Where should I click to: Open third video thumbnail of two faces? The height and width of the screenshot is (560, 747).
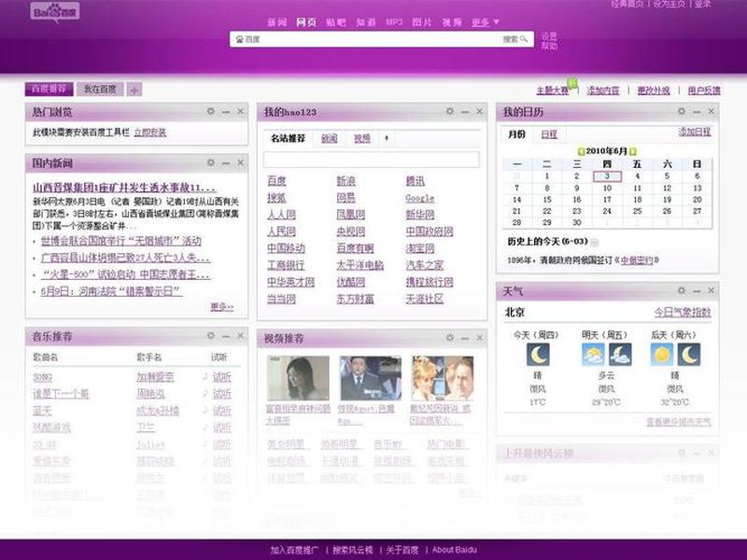(x=442, y=379)
